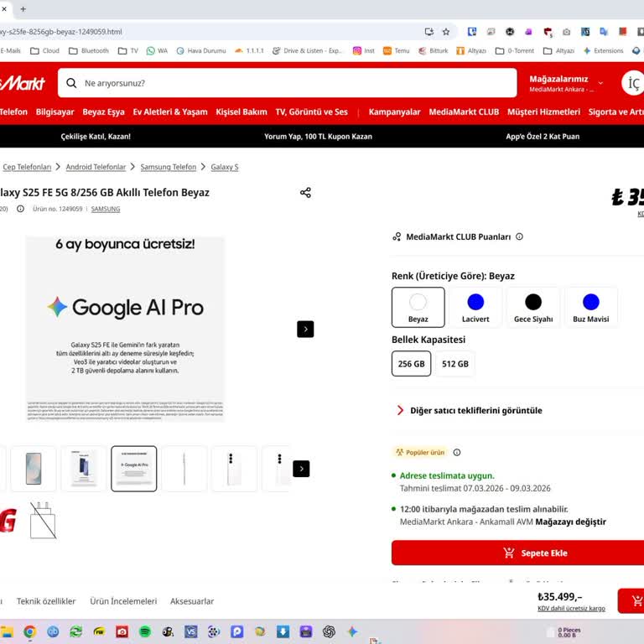Open Cloud bookmarks folder
The image size is (644, 644).
click(44, 50)
